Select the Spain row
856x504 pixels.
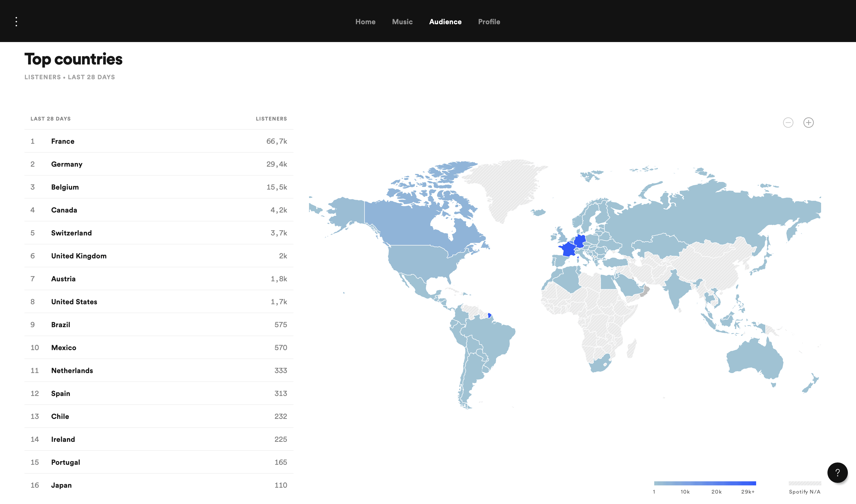pyautogui.click(x=159, y=393)
